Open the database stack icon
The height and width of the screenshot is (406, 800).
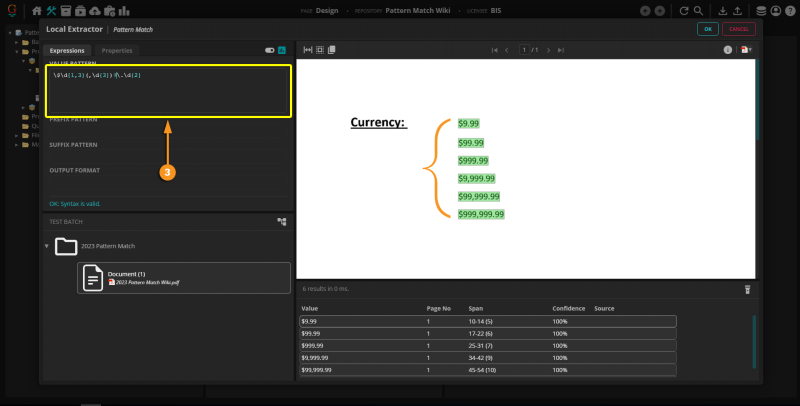click(761, 11)
